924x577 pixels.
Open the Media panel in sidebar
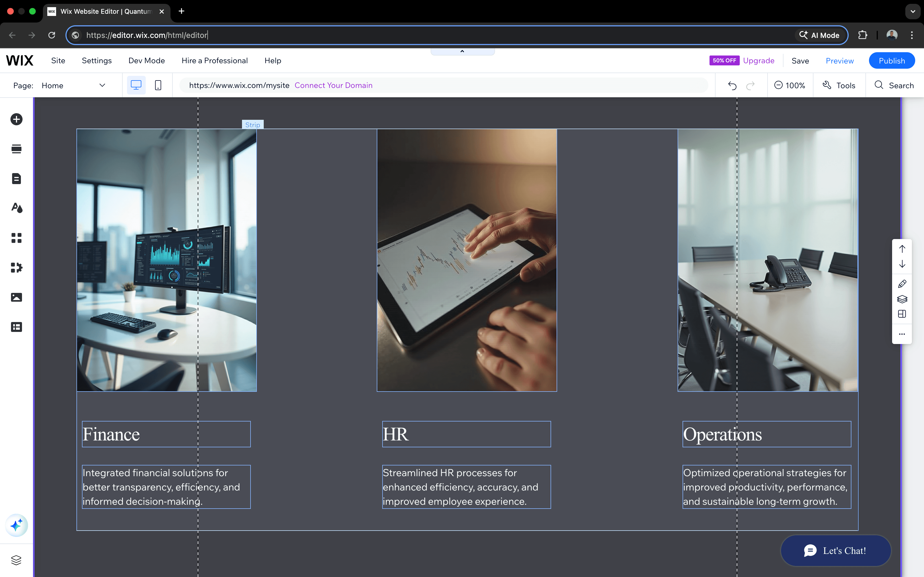(16, 297)
